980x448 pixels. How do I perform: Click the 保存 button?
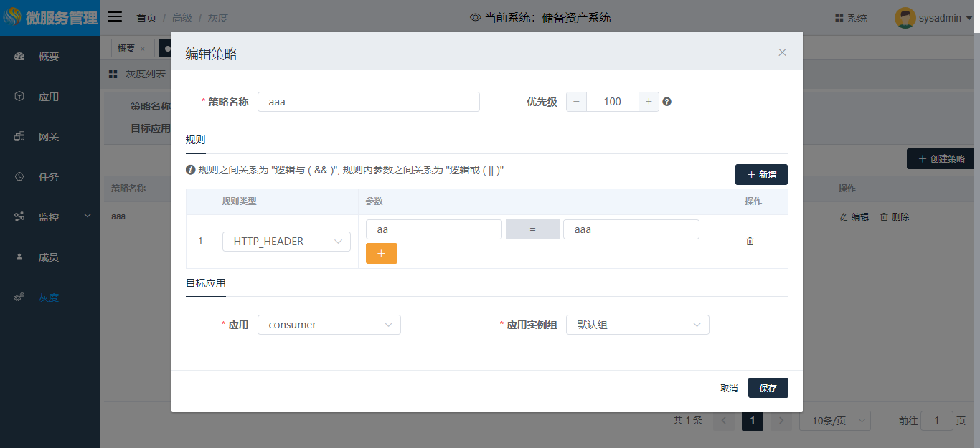click(x=768, y=388)
